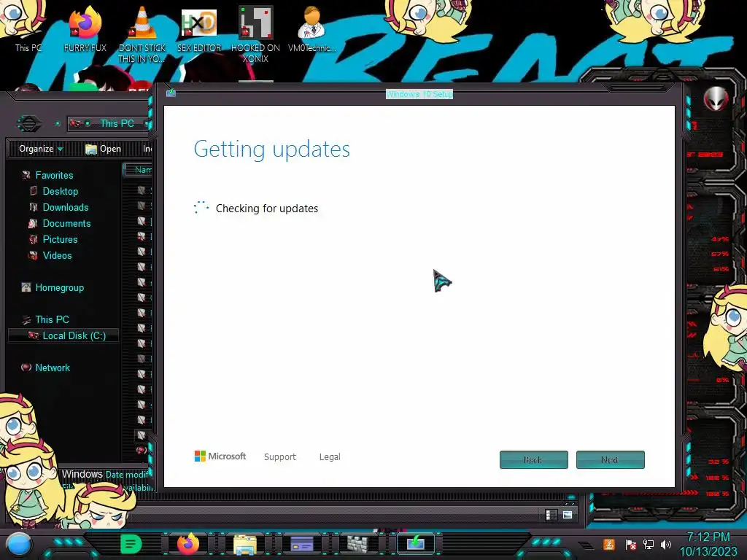The height and width of the screenshot is (560, 747).
Task: Open the Organize dropdown in Explorer
Action: click(41, 149)
